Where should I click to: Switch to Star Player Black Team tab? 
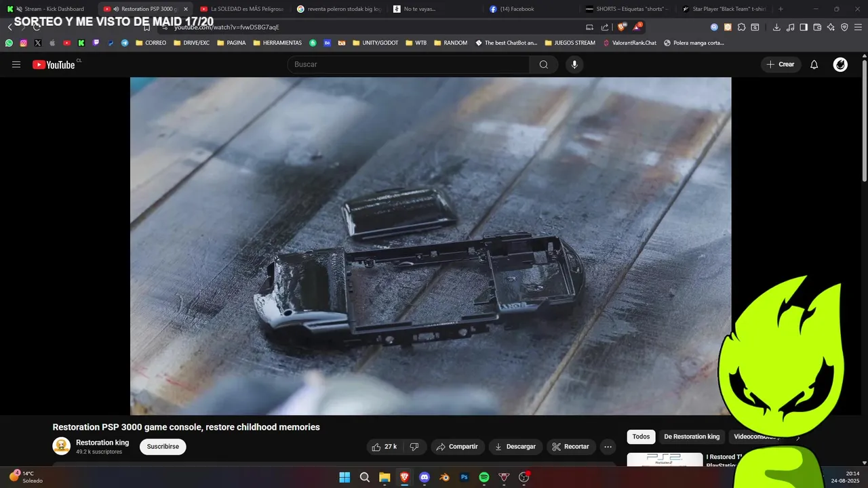725,9
